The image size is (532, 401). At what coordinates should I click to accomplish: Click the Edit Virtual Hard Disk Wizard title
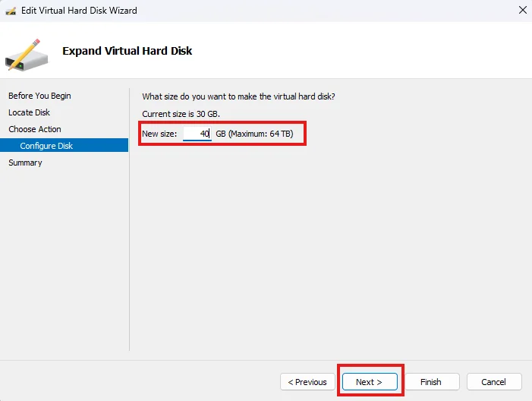[79, 11]
